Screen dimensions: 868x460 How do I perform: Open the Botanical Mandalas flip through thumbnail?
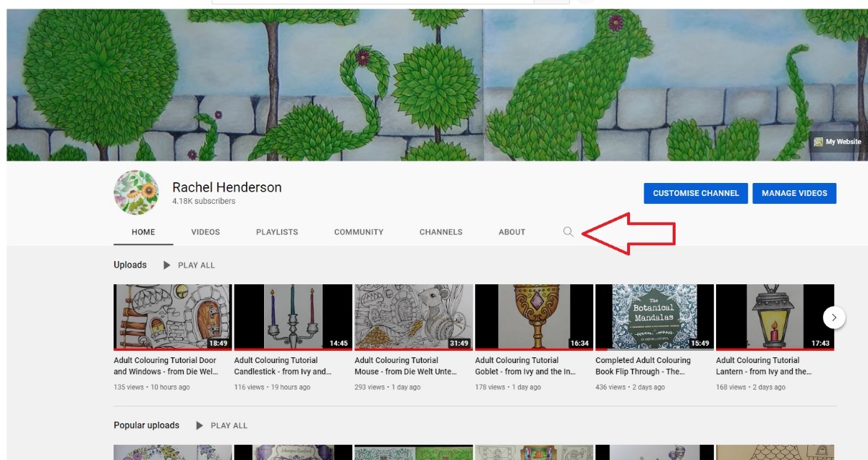[654, 317]
